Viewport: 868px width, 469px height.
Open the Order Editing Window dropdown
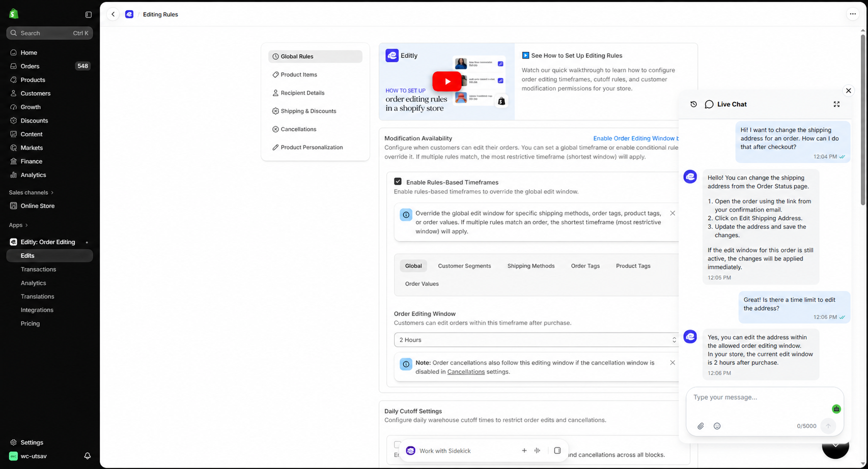pyautogui.click(x=537, y=340)
